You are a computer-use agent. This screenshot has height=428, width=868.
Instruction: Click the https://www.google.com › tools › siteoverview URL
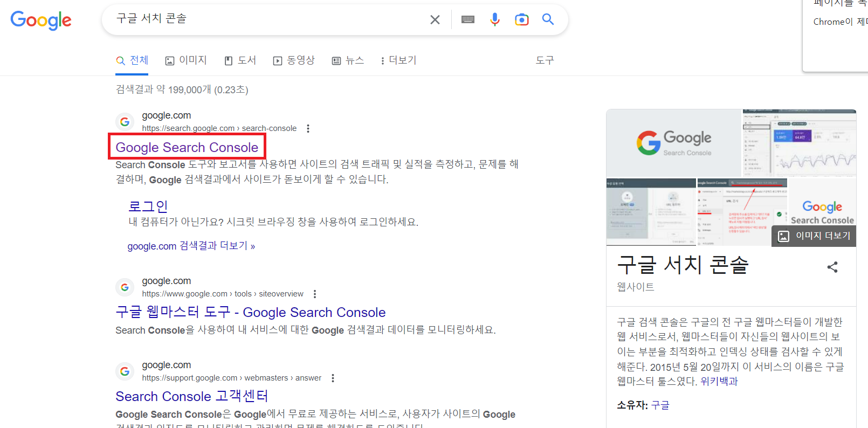pos(223,294)
